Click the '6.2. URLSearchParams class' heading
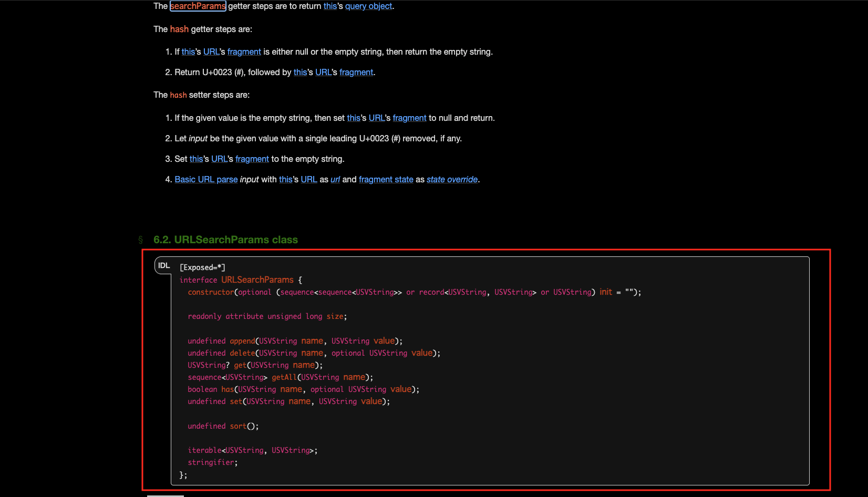The height and width of the screenshot is (497, 868). (x=225, y=240)
